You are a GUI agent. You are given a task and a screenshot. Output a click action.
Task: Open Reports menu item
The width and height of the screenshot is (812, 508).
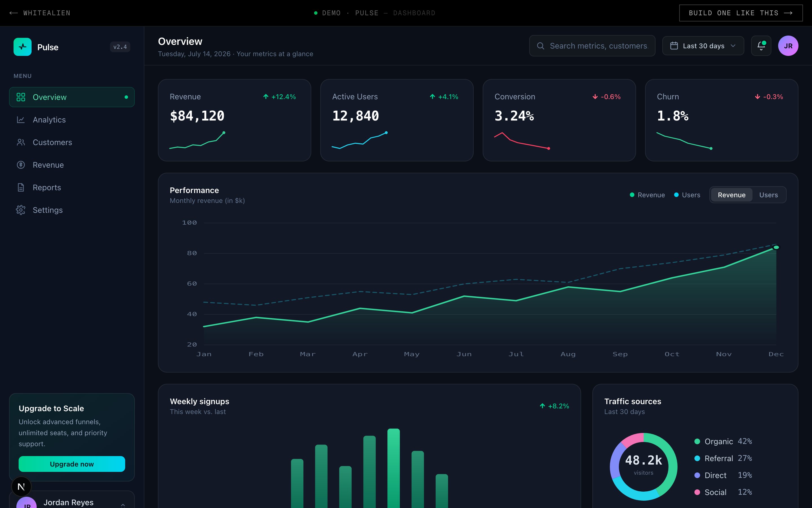click(72, 187)
